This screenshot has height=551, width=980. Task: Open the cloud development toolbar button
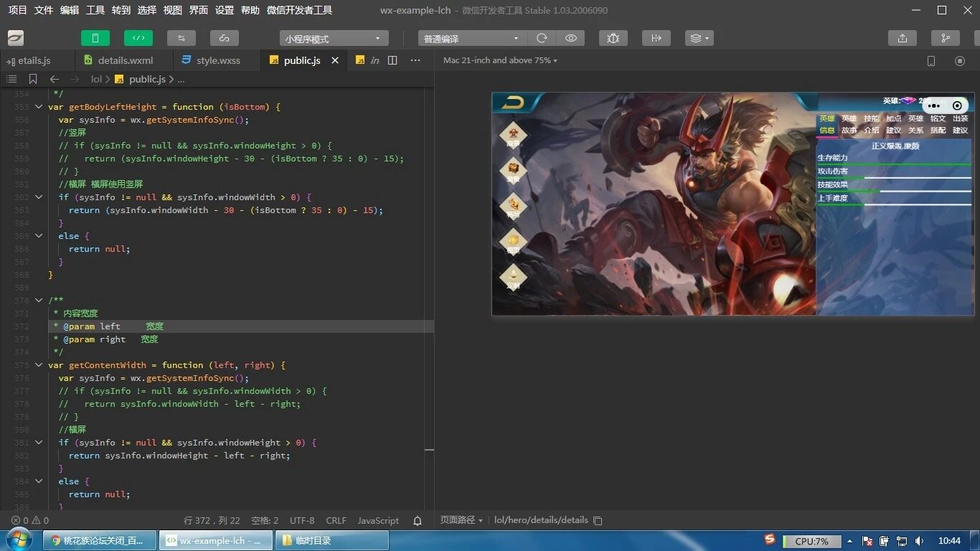[225, 38]
